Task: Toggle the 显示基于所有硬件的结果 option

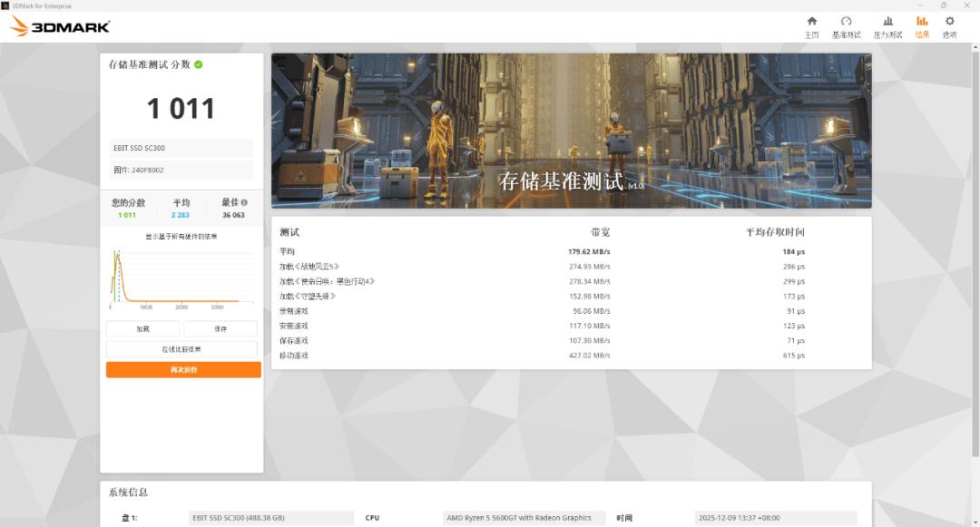Action: pyautogui.click(x=181, y=236)
